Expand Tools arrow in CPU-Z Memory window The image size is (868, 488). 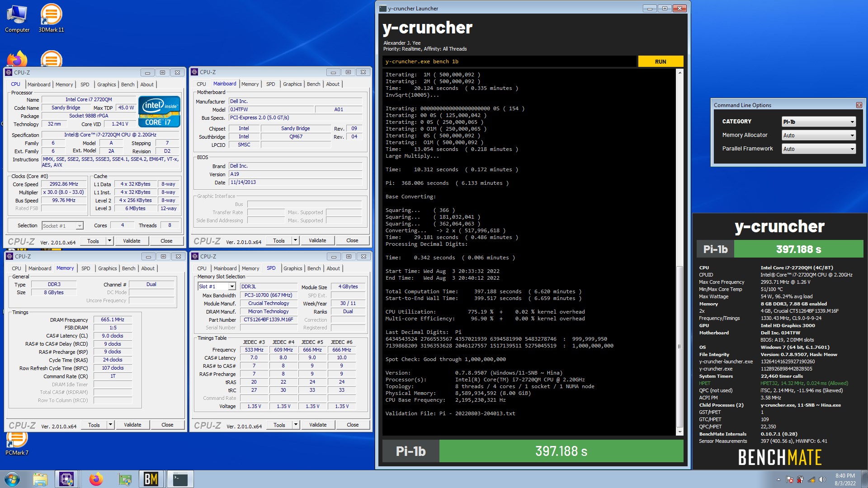[x=110, y=425]
